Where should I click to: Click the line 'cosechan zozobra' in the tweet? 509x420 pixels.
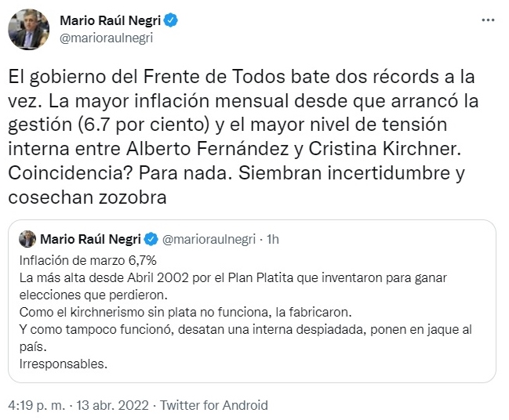tap(87, 197)
